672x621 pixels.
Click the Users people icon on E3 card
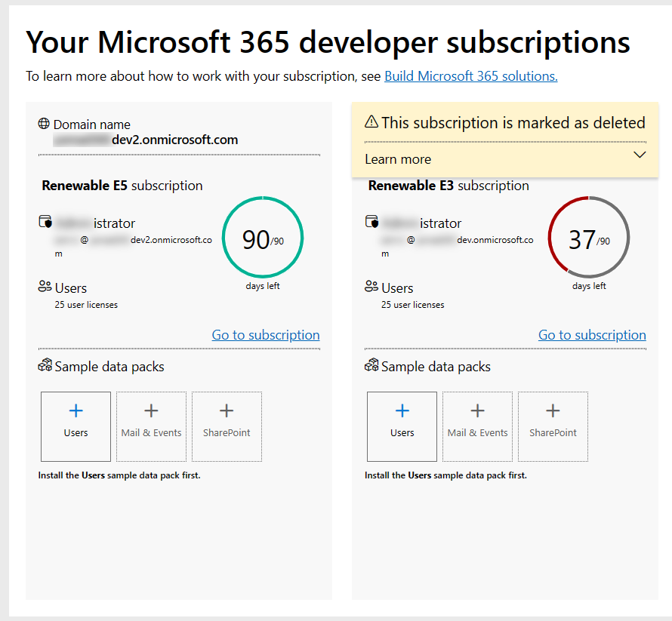point(371,287)
